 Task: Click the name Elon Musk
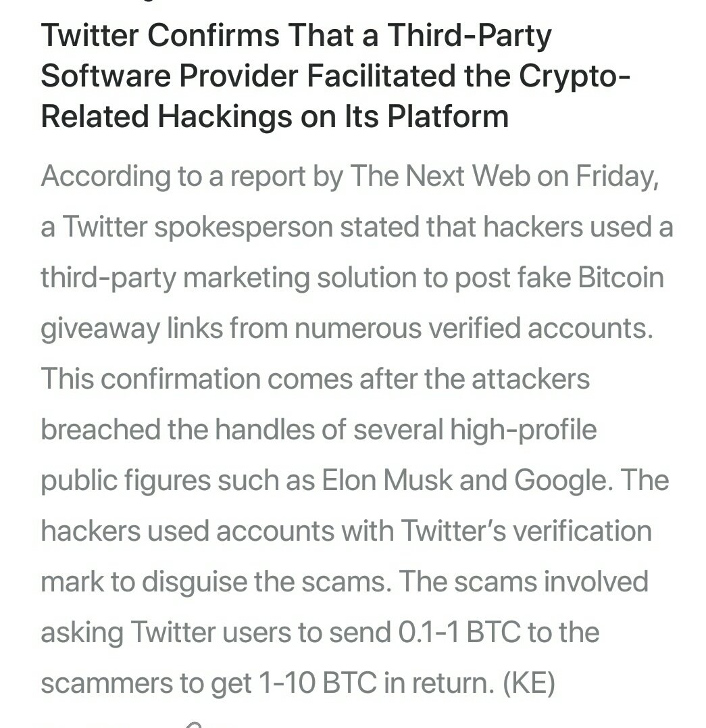point(386,480)
